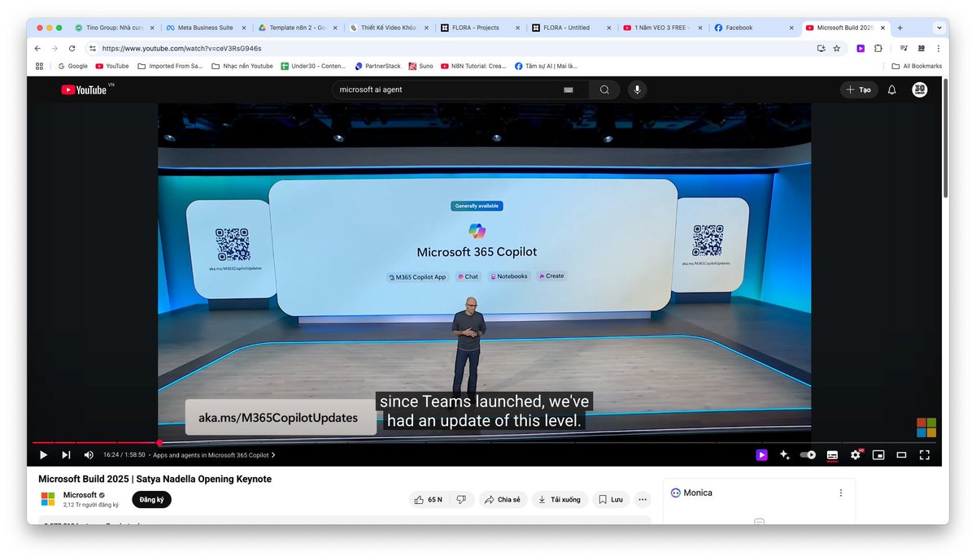This screenshot has height=560, width=976.
Task: Bookmark this page with the star
Action: coord(836,48)
